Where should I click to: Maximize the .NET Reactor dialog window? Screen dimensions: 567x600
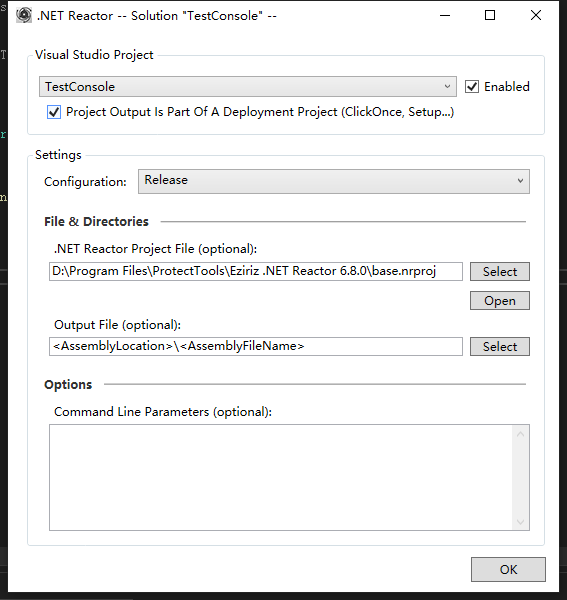tap(490, 15)
